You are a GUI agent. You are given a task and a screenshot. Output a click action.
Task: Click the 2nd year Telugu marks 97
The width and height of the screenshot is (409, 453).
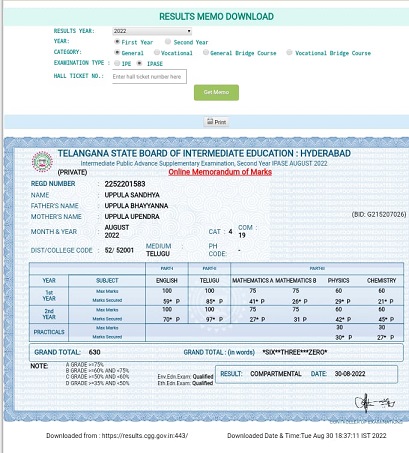[x=210, y=319]
